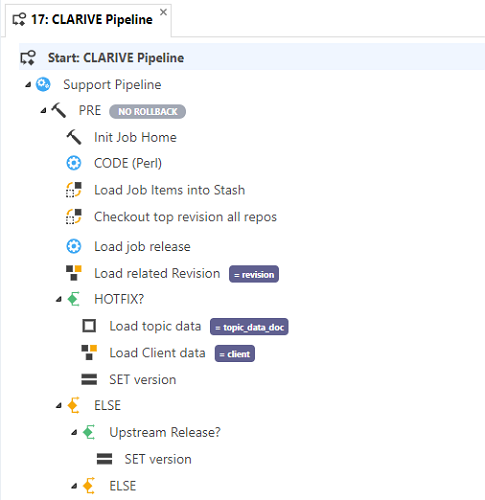Click the square icon of Load topic data

tap(89, 326)
